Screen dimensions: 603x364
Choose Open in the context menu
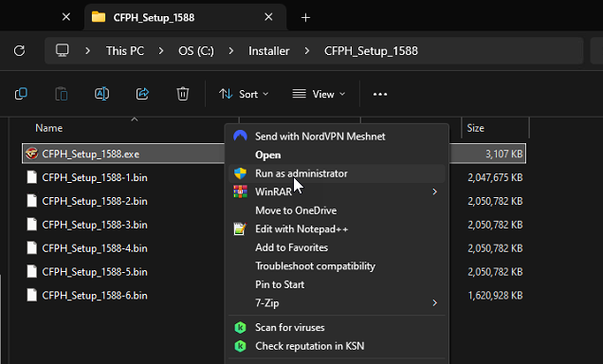[337, 155]
